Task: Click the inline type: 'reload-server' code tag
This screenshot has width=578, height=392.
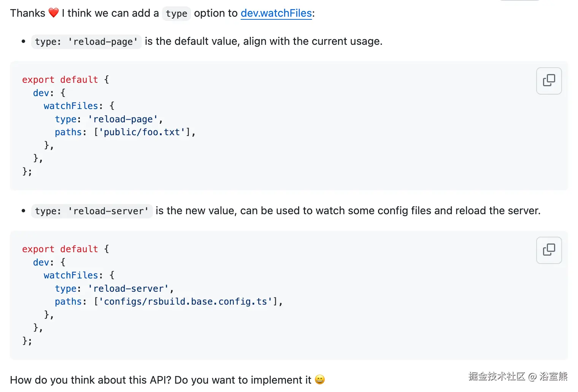Action: [92, 211]
